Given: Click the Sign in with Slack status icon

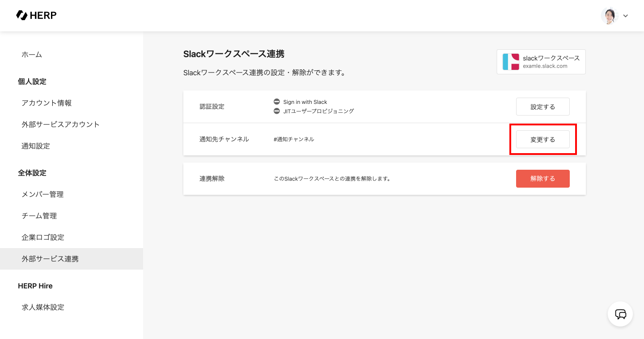Looking at the screenshot, I should [277, 102].
